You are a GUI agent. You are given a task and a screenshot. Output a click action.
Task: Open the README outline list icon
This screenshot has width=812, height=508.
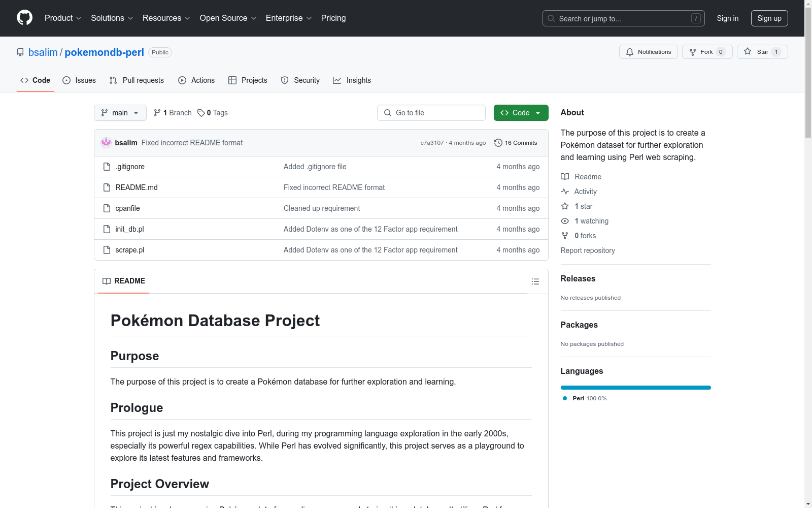tap(535, 281)
